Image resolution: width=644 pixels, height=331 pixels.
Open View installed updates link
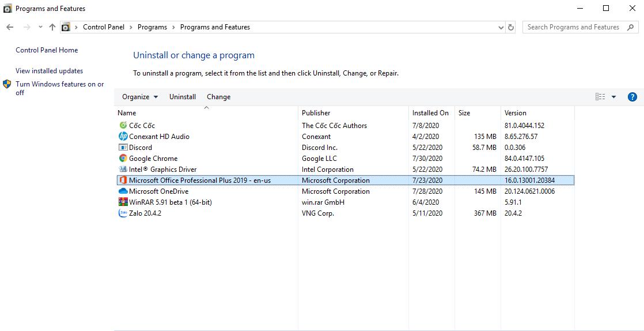click(50, 71)
